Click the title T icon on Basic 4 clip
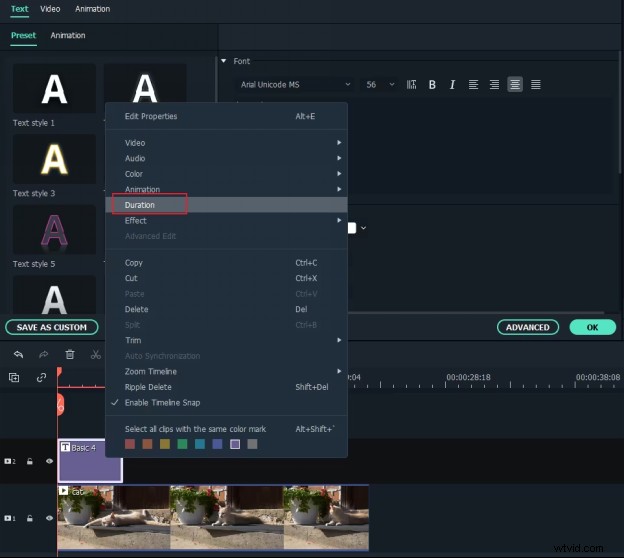 click(x=65, y=447)
